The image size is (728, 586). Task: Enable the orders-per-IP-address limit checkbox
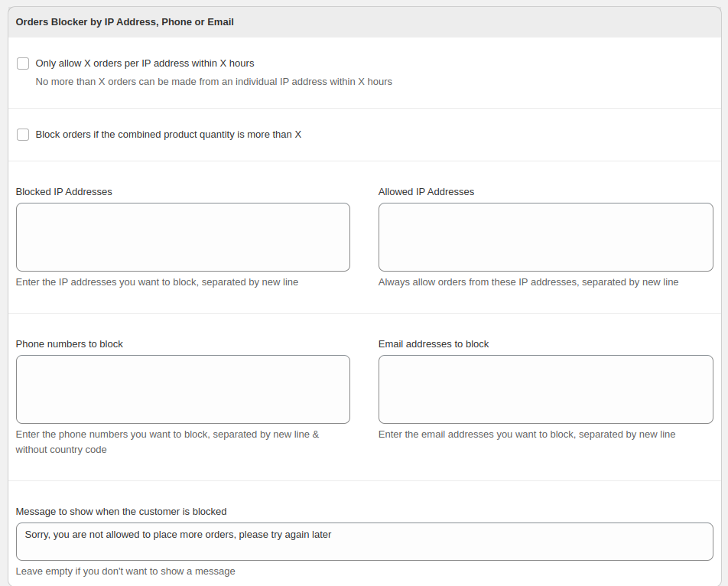(x=23, y=63)
